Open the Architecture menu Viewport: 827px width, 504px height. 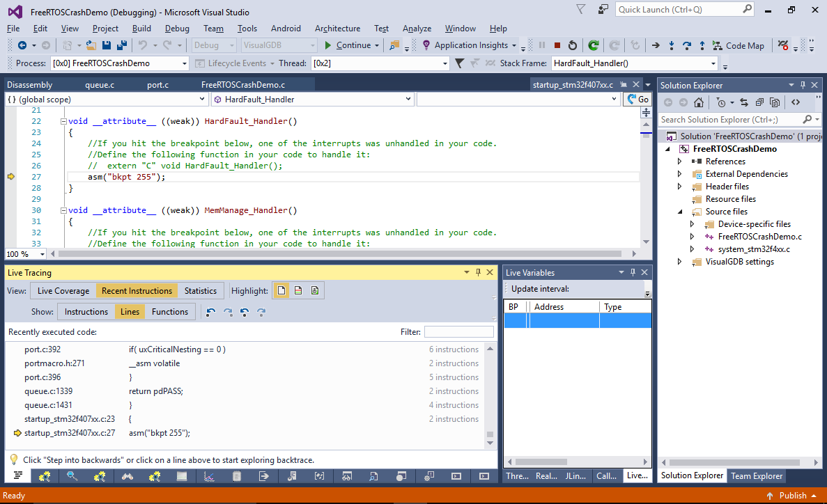click(x=337, y=29)
